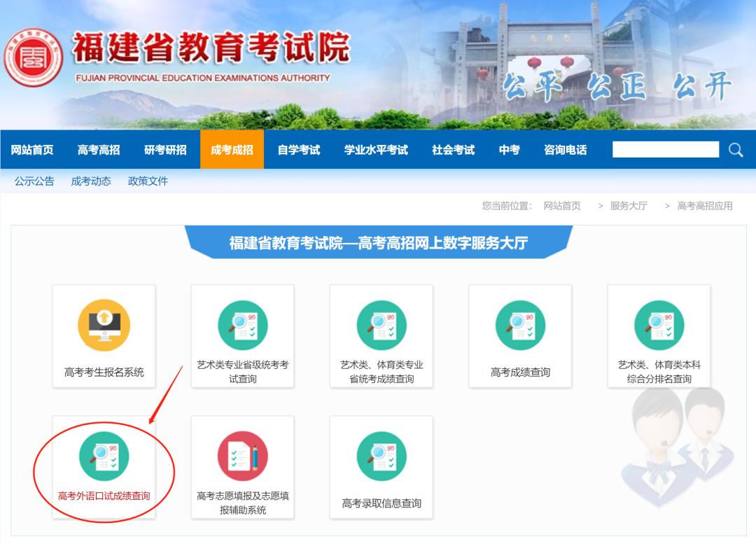
Task: Select 艺术类专业省级统考考试查询 icon
Action: (241, 335)
